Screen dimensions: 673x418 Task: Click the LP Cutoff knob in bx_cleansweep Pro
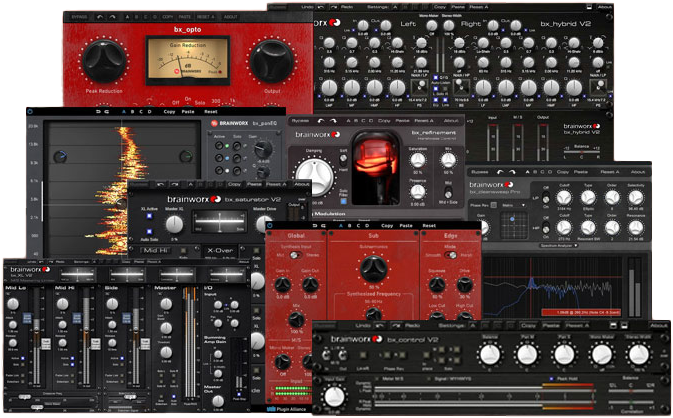(564, 197)
